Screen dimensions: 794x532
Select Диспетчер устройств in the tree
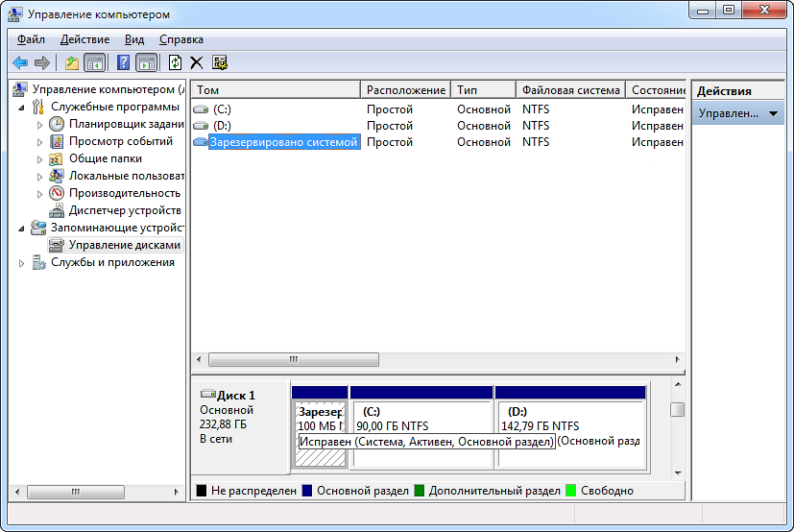(125, 210)
